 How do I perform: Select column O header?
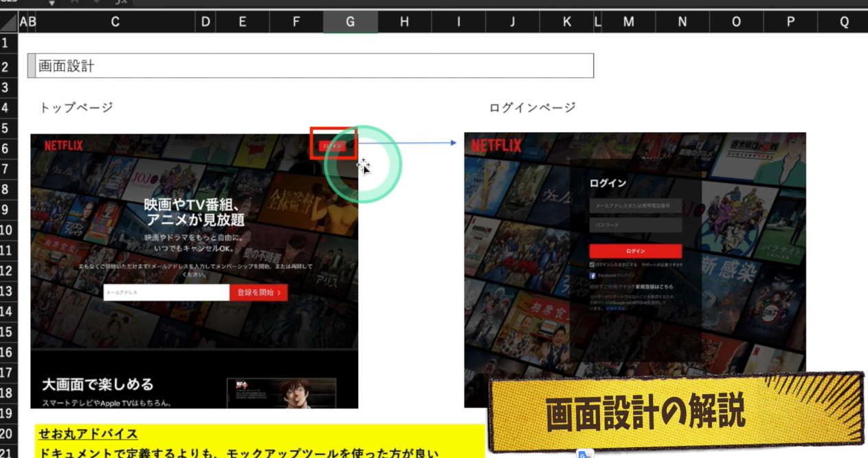tap(736, 23)
